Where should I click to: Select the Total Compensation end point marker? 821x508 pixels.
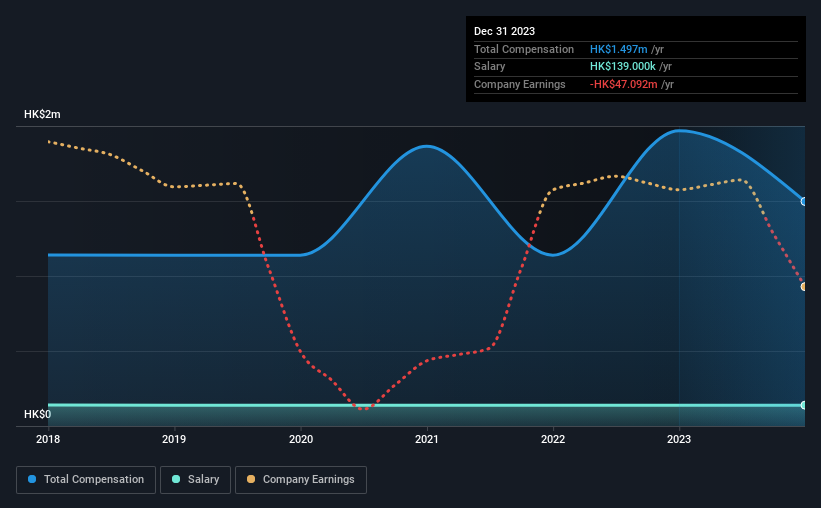pyautogui.click(x=804, y=202)
